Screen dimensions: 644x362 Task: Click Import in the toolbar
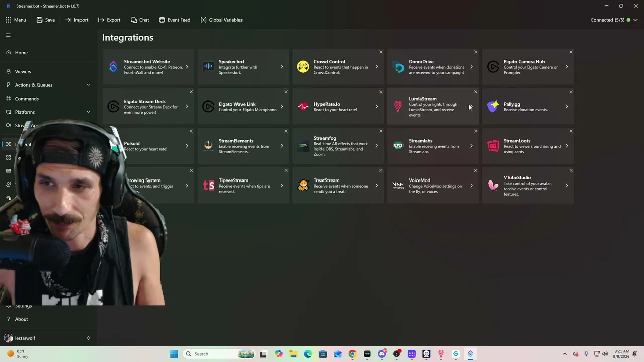(x=76, y=20)
